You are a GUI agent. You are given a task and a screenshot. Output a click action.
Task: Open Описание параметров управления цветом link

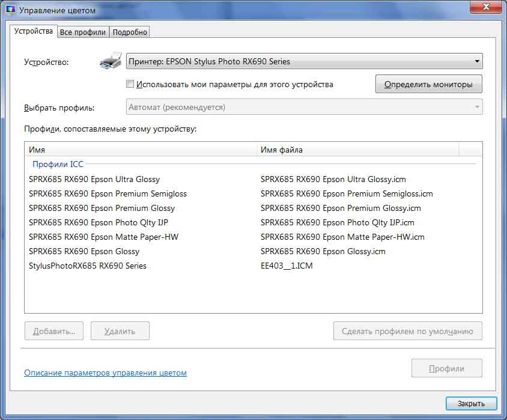(105, 373)
